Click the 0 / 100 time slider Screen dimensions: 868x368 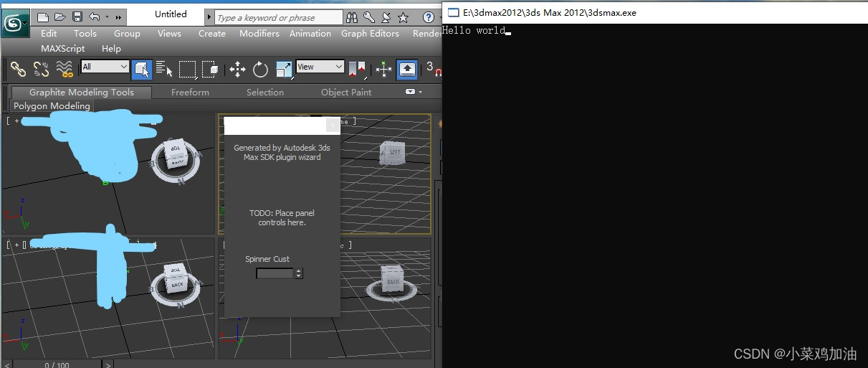(57, 364)
